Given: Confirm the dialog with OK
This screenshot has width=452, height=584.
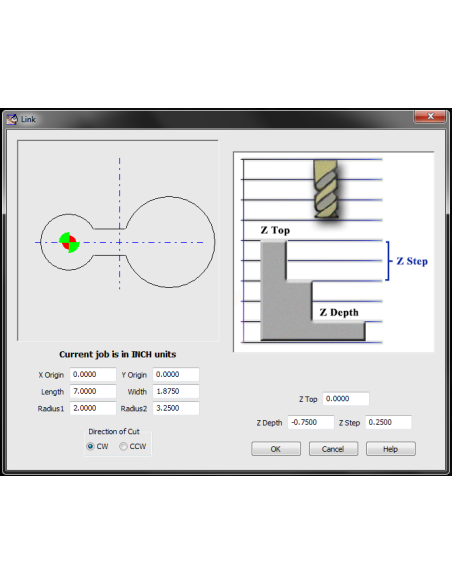Looking at the screenshot, I should 276,449.
